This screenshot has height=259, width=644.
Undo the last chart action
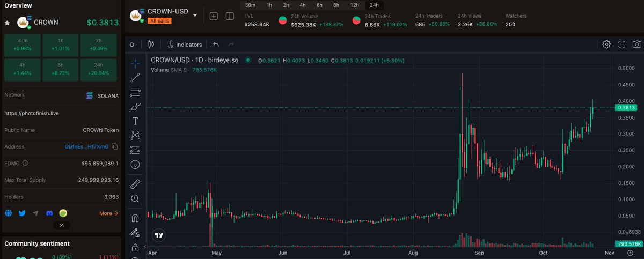pyautogui.click(x=216, y=45)
